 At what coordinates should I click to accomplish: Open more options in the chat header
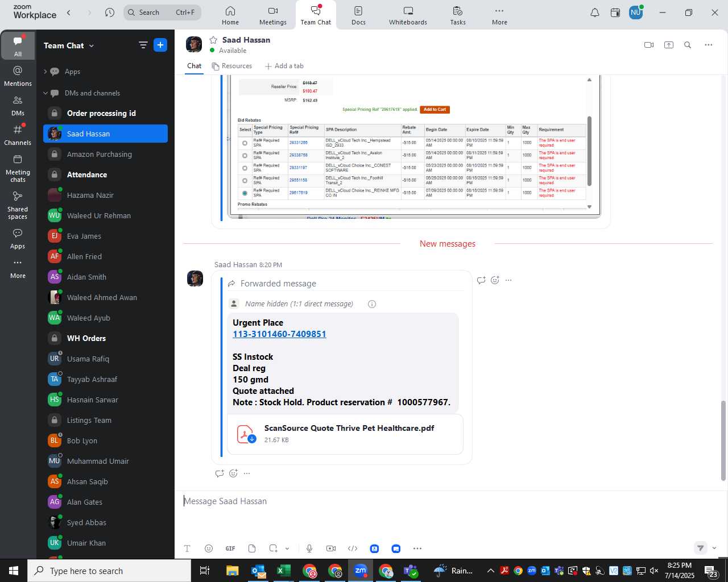point(708,45)
